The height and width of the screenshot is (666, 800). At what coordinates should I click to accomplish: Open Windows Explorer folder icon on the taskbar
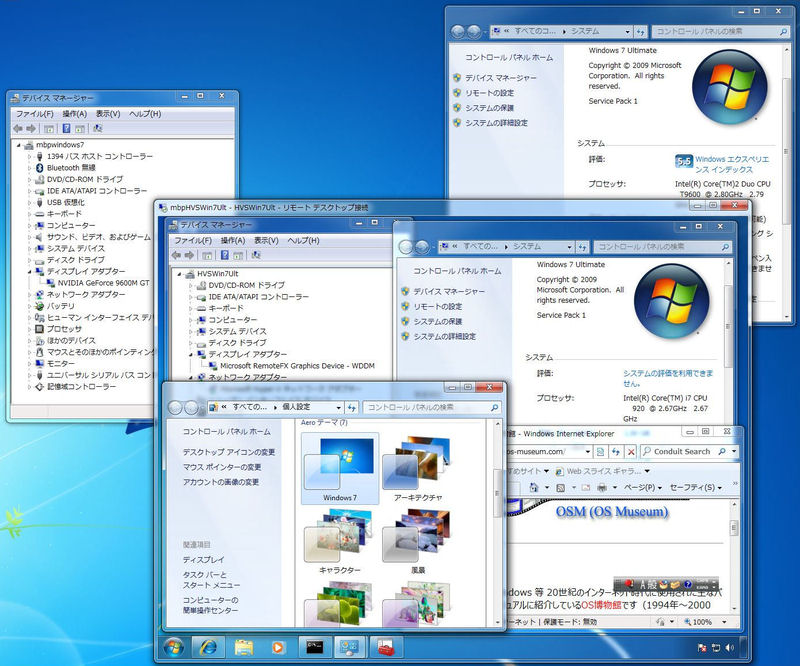coord(243,648)
